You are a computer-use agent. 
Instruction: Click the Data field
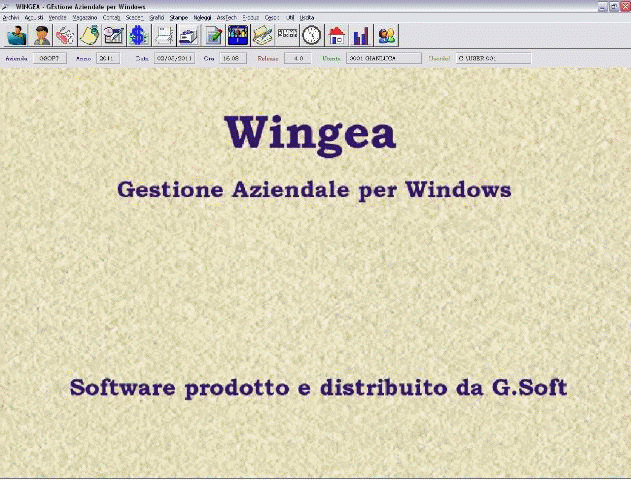tap(175, 59)
